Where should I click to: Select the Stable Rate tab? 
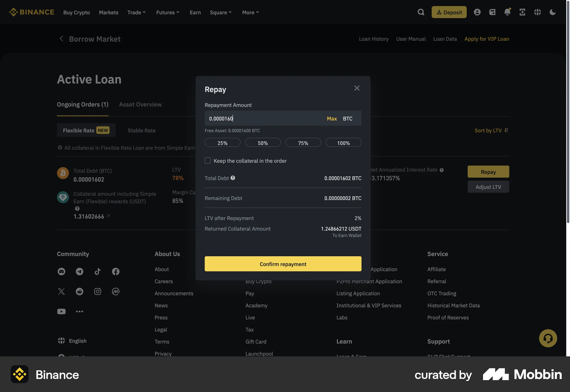click(x=141, y=130)
